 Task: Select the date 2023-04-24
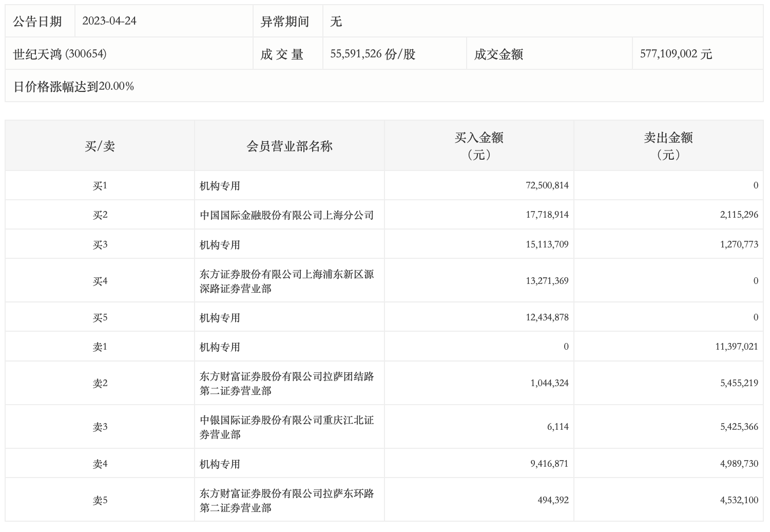click(109, 22)
